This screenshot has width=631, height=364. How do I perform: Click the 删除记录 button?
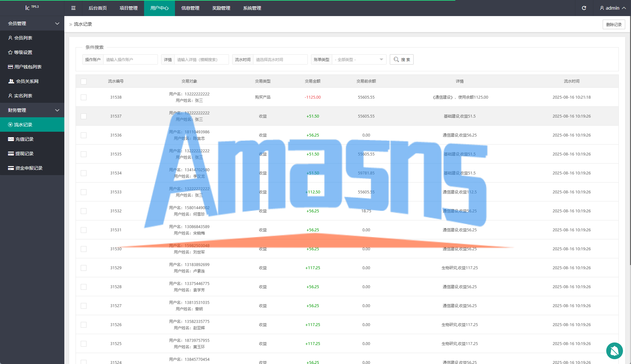(613, 24)
